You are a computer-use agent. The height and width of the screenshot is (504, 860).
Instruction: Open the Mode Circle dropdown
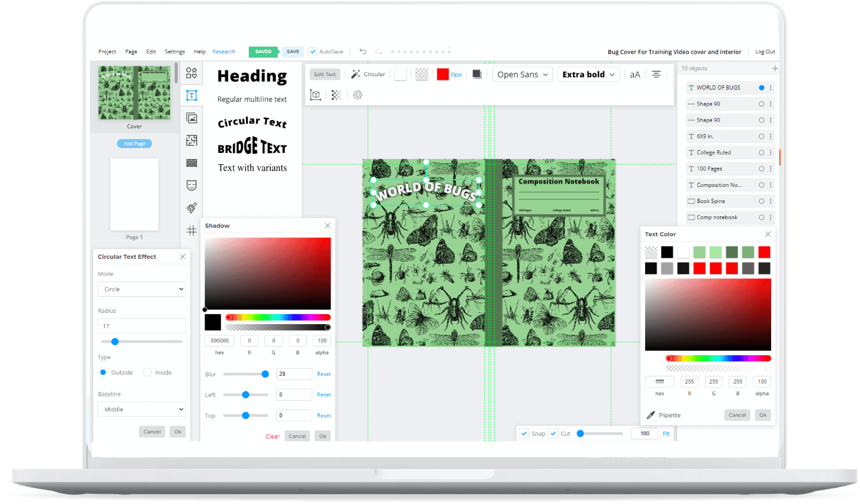tap(142, 289)
